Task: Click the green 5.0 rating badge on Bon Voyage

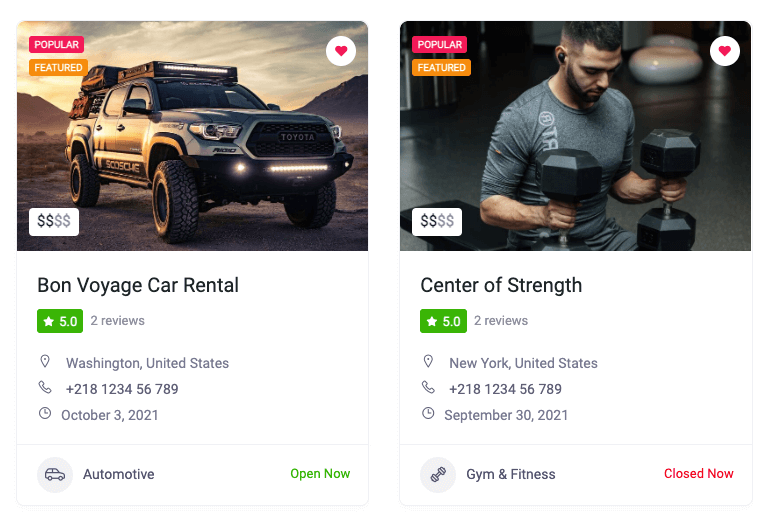Action: [x=59, y=321]
